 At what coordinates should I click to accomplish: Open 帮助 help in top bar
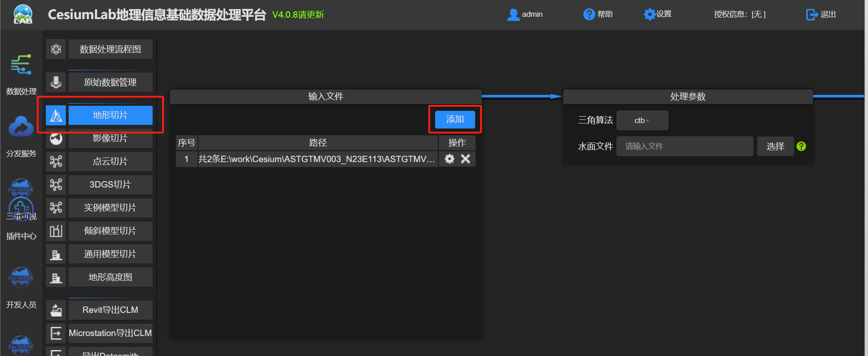tap(598, 15)
